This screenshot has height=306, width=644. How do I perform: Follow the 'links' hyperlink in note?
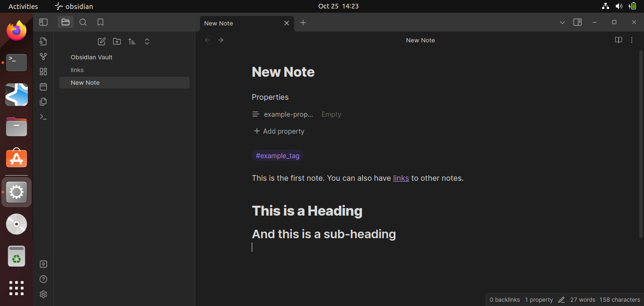tap(401, 178)
